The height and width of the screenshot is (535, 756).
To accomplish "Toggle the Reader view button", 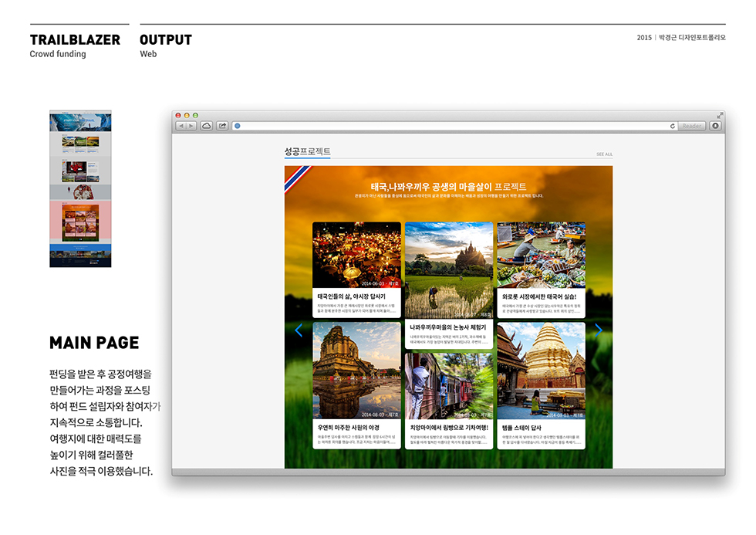I will (692, 126).
